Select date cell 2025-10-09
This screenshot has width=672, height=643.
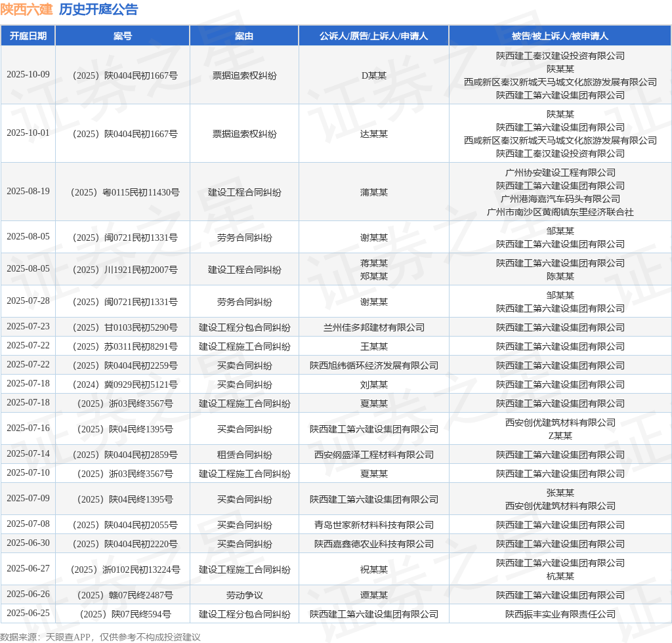(28, 75)
